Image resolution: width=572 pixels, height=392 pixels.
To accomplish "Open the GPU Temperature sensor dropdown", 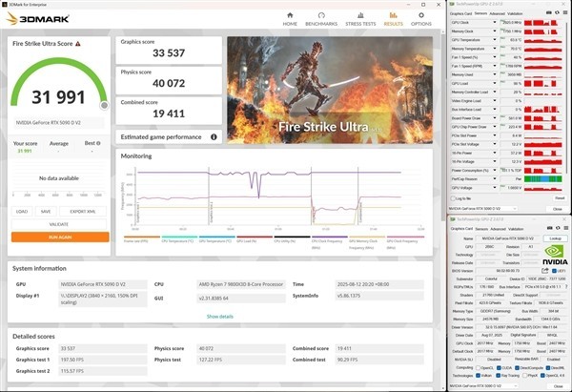I will coord(497,39).
